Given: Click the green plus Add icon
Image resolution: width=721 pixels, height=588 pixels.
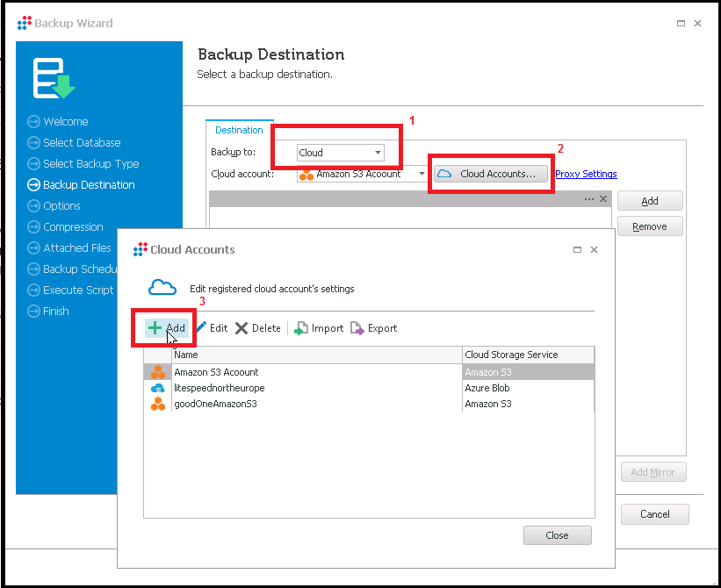Looking at the screenshot, I should [155, 328].
